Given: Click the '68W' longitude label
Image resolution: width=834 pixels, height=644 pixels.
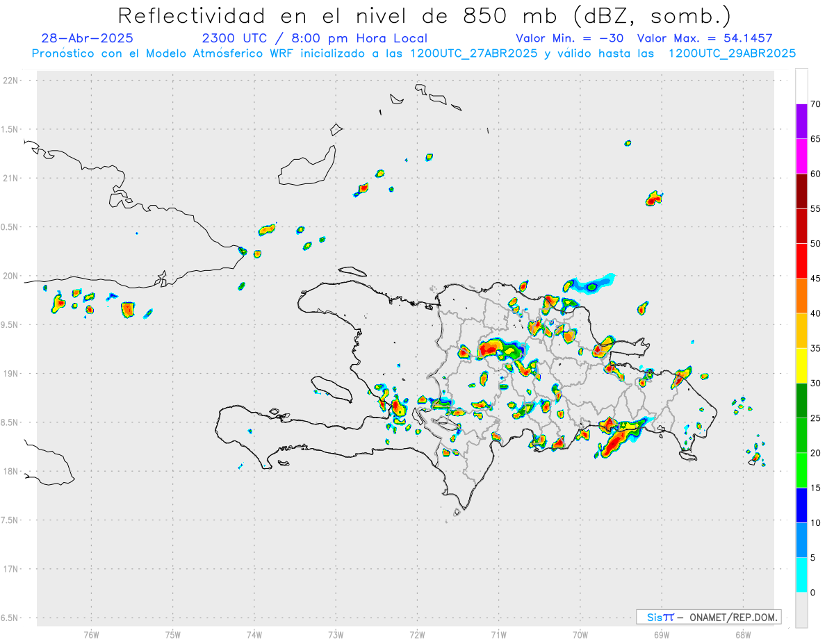Looking at the screenshot, I should [x=743, y=635].
